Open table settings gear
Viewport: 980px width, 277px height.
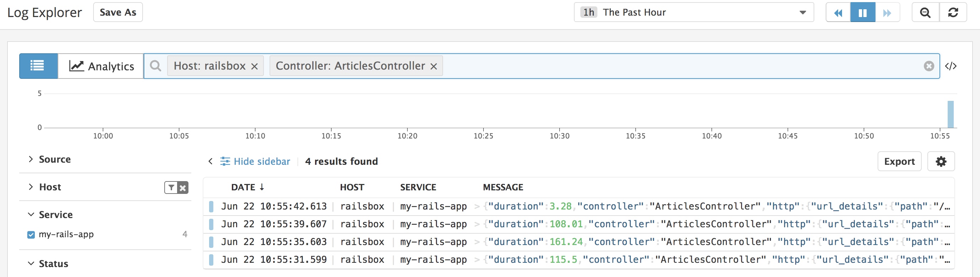tap(941, 162)
